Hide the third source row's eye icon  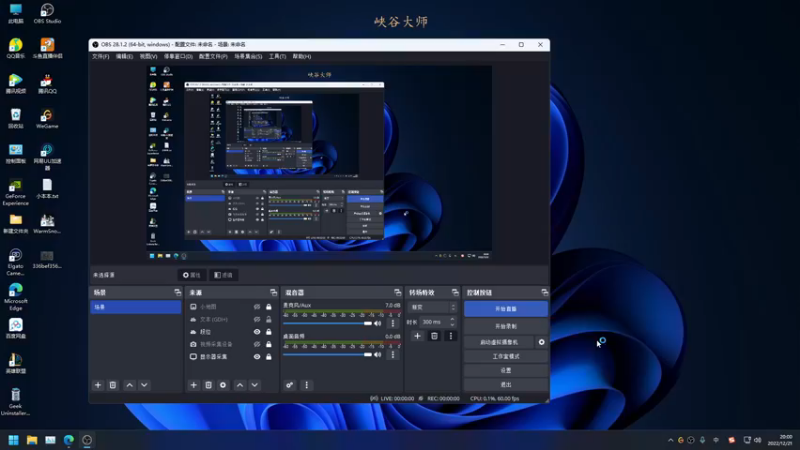[257, 332]
